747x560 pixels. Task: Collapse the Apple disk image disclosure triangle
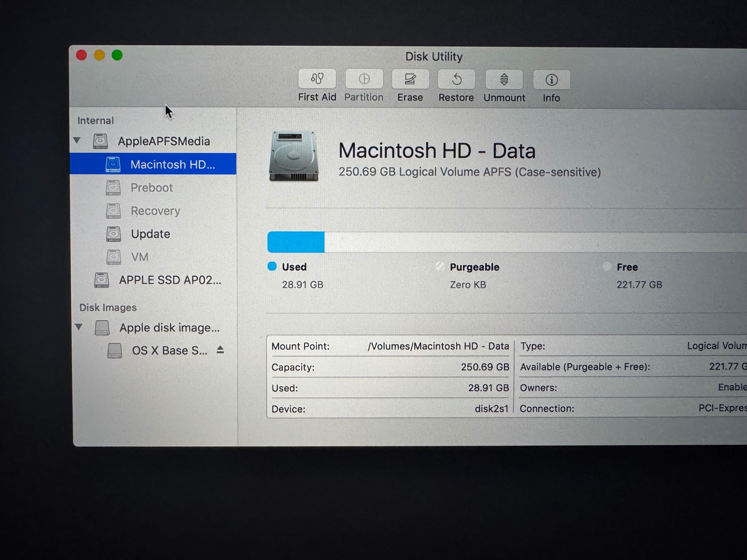[79, 327]
